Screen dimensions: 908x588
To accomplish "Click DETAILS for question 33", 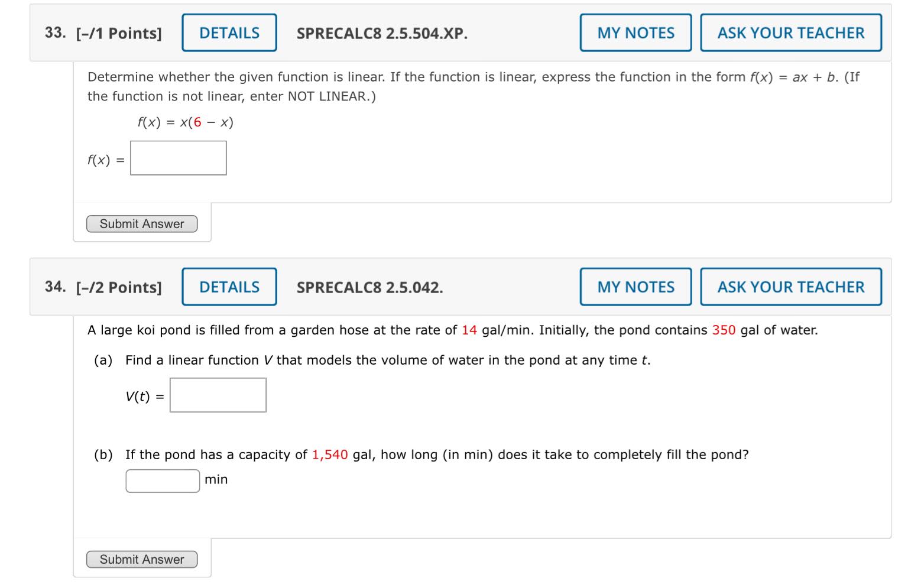I will pos(229,33).
